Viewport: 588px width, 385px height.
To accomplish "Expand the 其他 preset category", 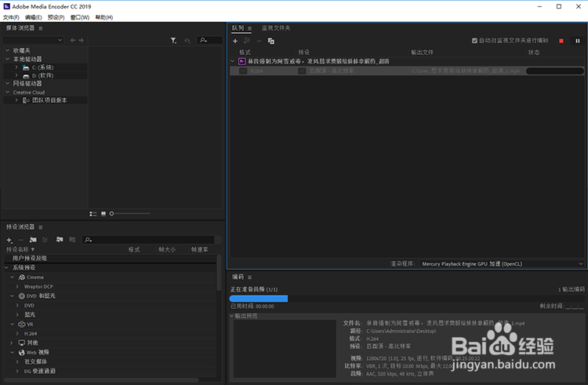I will [x=12, y=343].
